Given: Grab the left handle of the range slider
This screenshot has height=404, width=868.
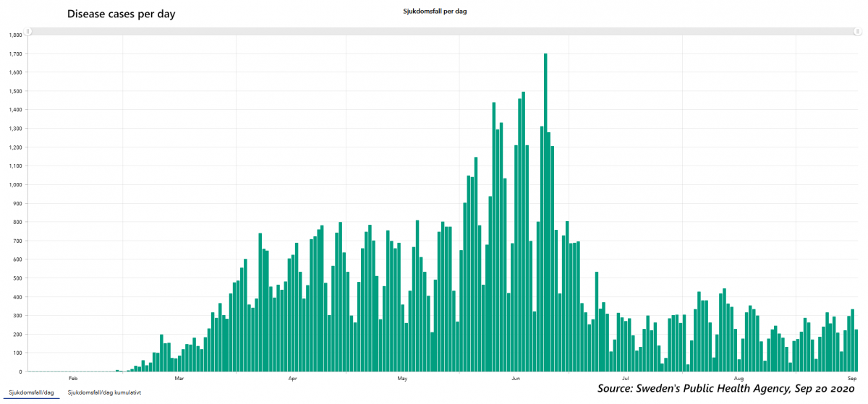Looking at the screenshot, I should (x=28, y=31).
